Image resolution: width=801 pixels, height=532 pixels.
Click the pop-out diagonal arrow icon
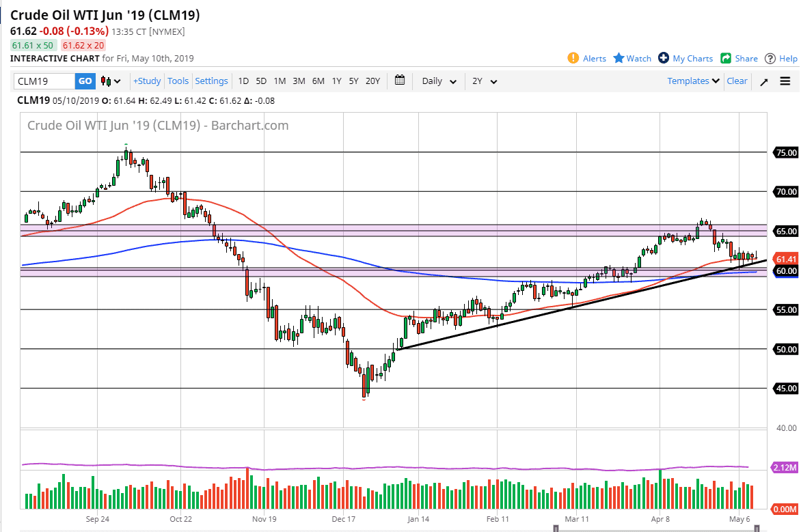(765, 81)
